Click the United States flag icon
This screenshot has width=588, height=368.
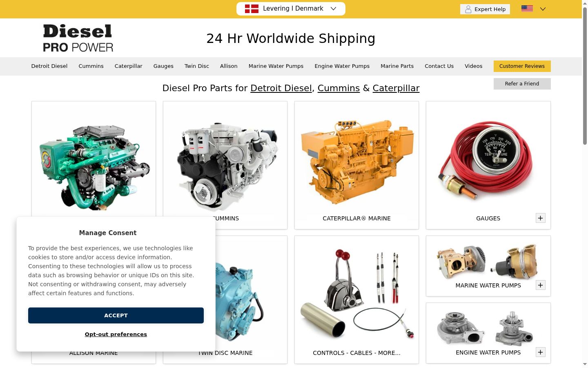[x=527, y=9]
